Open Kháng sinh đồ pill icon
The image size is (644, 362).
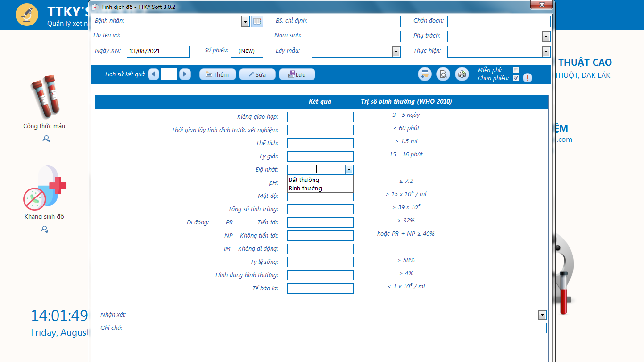45,189
